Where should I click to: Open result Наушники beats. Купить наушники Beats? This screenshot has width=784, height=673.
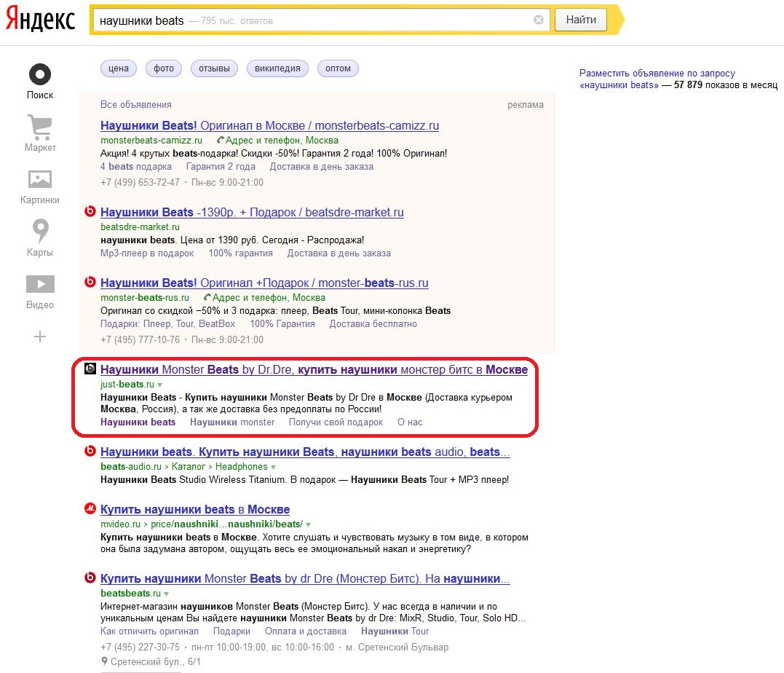[x=305, y=452]
